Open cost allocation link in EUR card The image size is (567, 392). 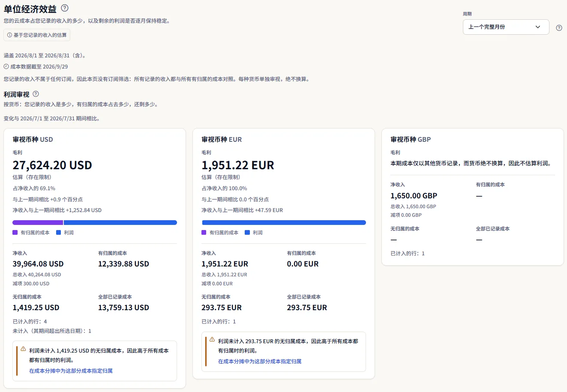pyautogui.click(x=260, y=362)
